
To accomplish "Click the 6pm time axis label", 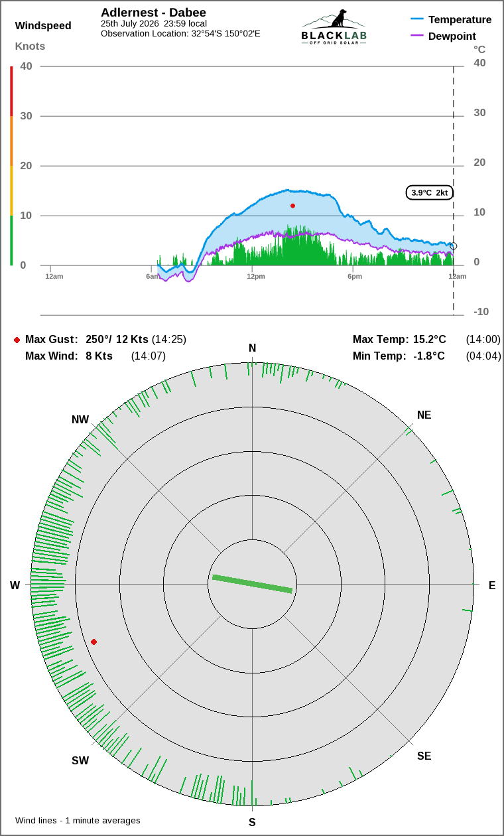I will click(x=355, y=276).
